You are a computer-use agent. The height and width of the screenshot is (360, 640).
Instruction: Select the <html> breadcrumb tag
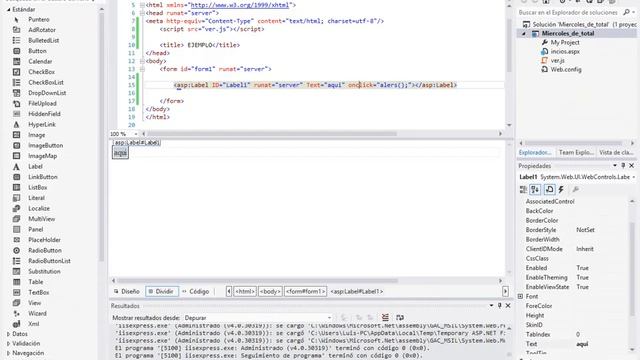(x=245, y=291)
